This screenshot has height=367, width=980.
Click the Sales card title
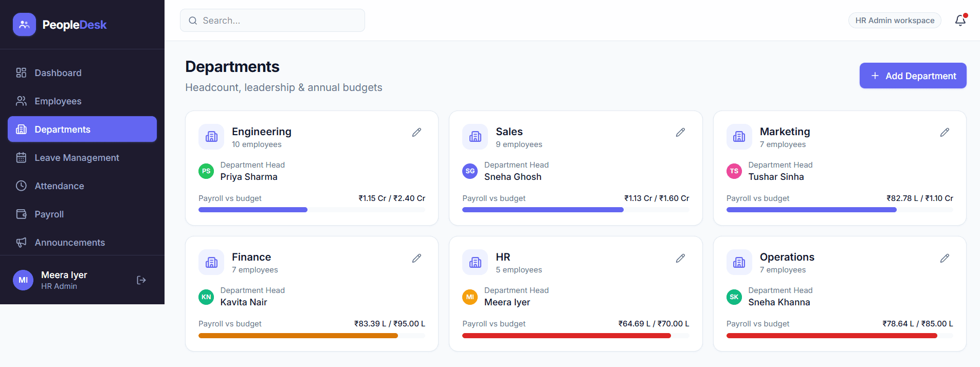click(x=509, y=132)
